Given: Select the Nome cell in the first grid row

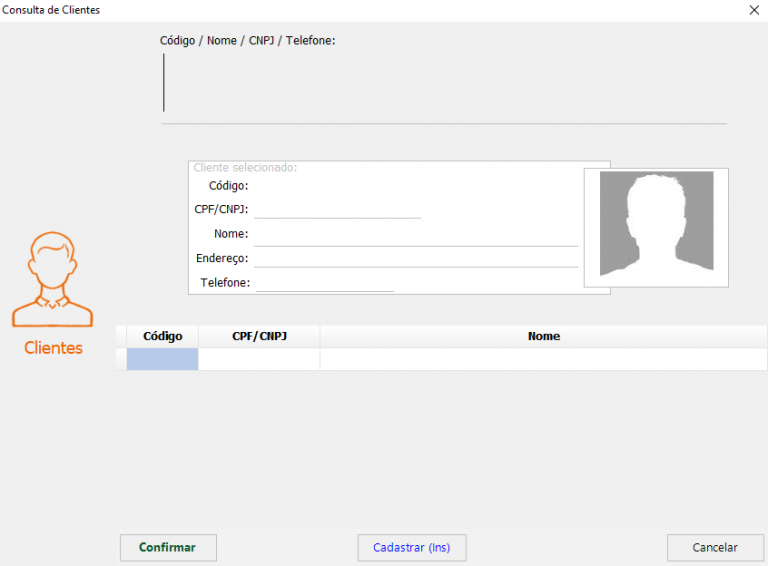Looking at the screenshot, I should click(543, 359).
